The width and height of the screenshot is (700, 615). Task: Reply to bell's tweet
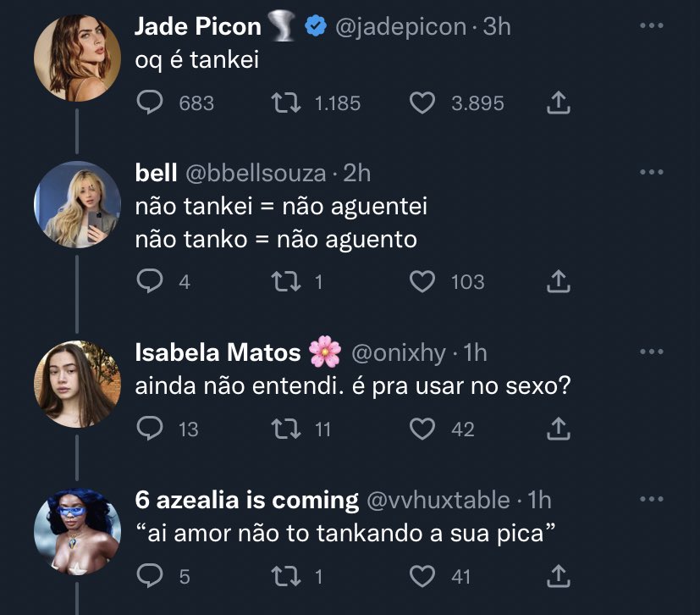click(150, 281)
